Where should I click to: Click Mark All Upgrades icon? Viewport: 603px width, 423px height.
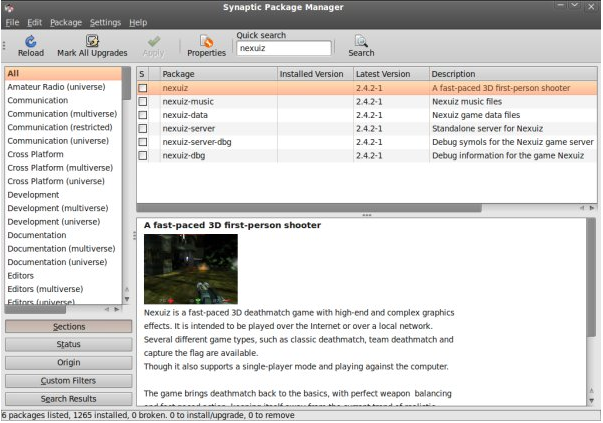point(92,41)
